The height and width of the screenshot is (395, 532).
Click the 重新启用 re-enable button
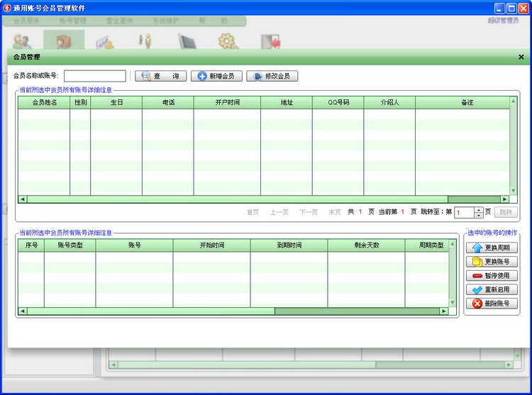click(492, 289)
